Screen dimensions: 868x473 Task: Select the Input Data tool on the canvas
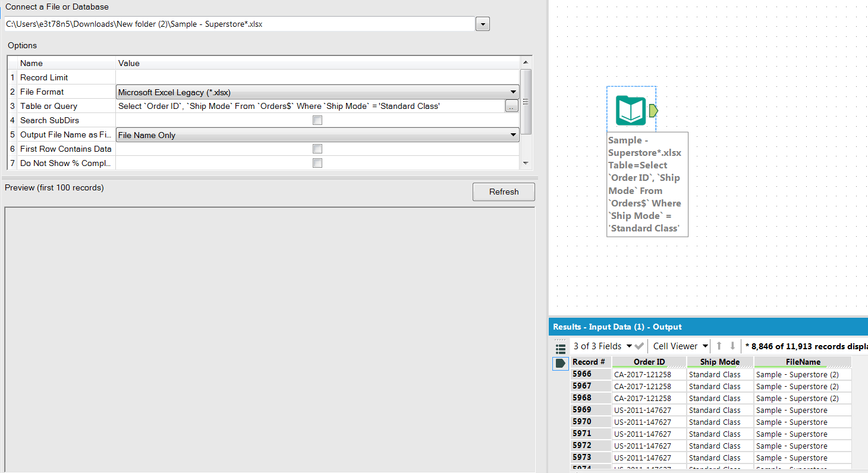pos(631,110)
